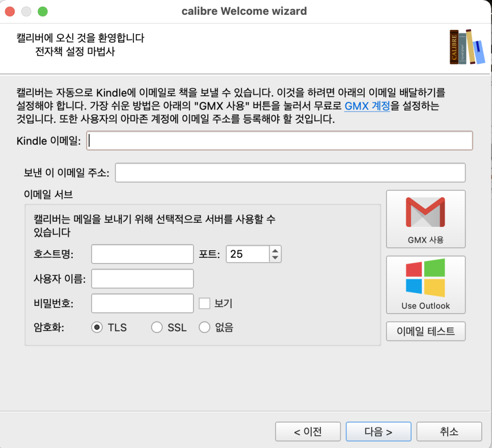Click the 보낸 이 이메일 주소 field
Image resolution: width=492 pixels, height=448 pixels.
point(290,173)
